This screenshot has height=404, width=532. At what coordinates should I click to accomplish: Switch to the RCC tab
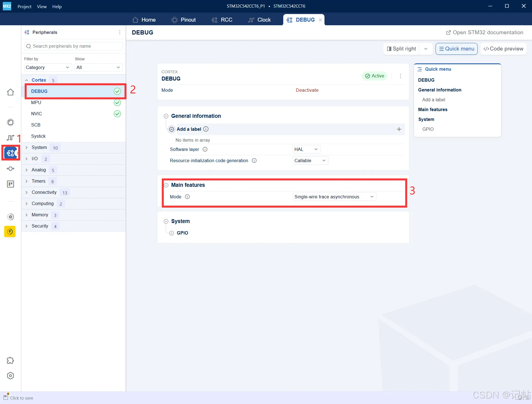[x=222, y=20]
